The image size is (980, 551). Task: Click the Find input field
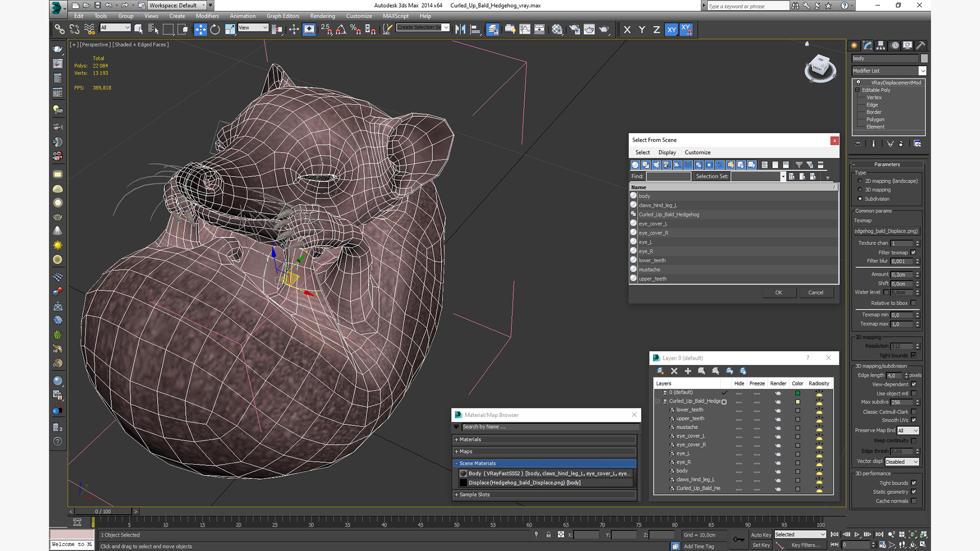tap(668, 177)
